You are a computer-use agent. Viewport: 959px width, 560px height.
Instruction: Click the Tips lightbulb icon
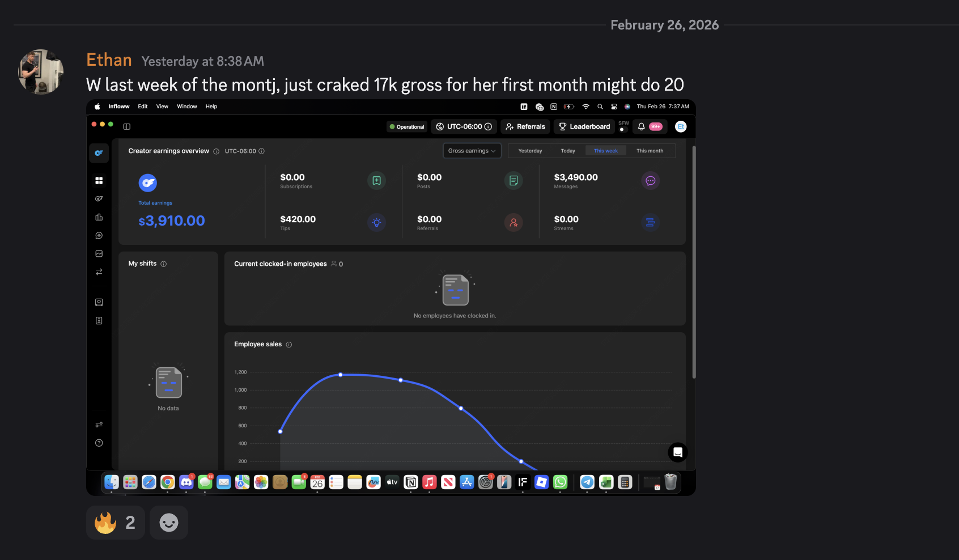(376, 223)
